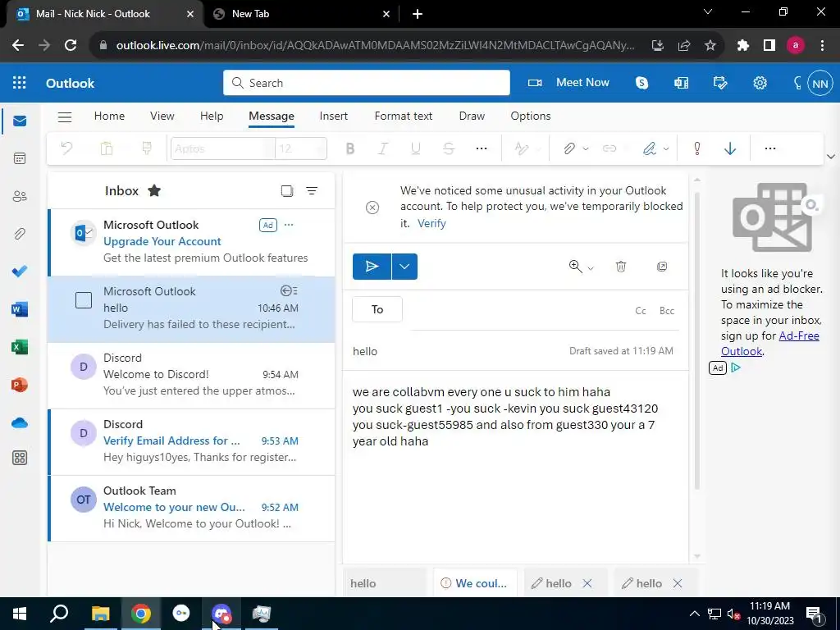Open the Outlook app launcher grid

20,83
